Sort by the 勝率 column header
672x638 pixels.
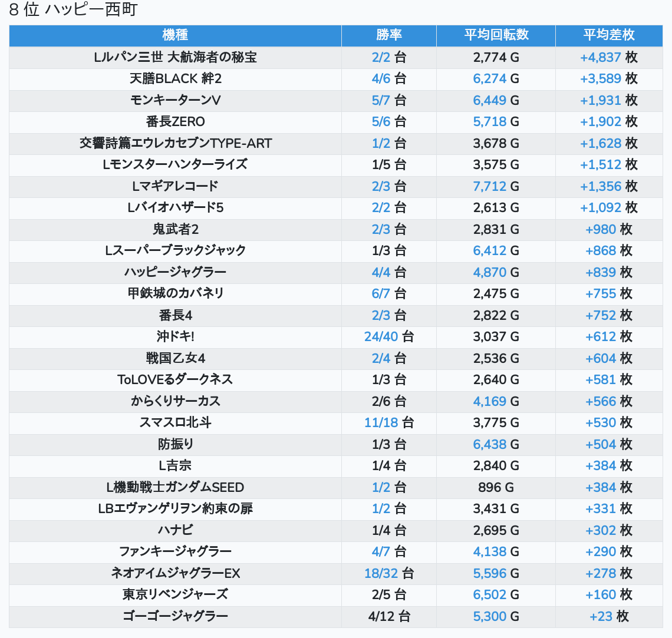click(x=389, y=35)
